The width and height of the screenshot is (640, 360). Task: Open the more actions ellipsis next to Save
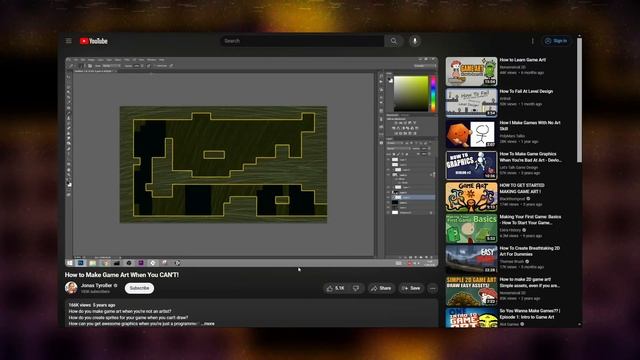coord(433,288)
